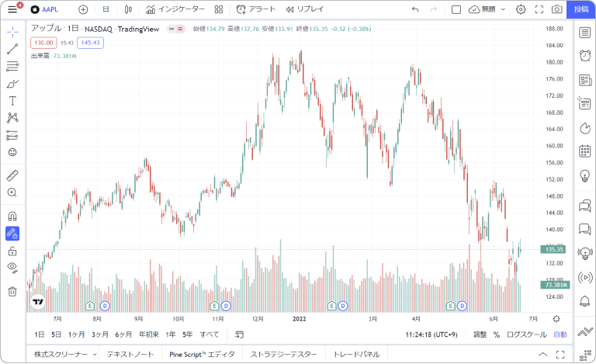Open the hamburger main menu
Image resolution: width=596 pixels, height=364 pixels.
tap(12, 9)
